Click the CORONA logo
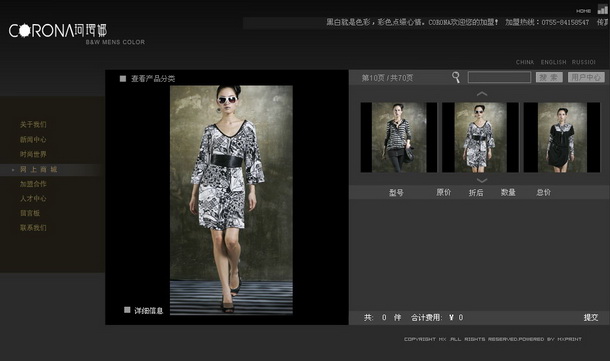610x361 pixels. pyautogui.click(x=58, y=31)
